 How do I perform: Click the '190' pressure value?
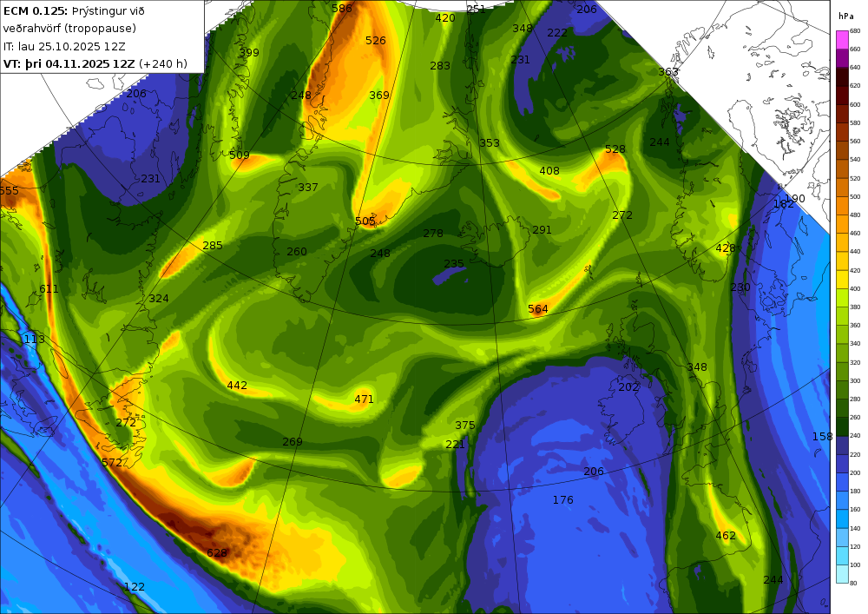point(795,198)
